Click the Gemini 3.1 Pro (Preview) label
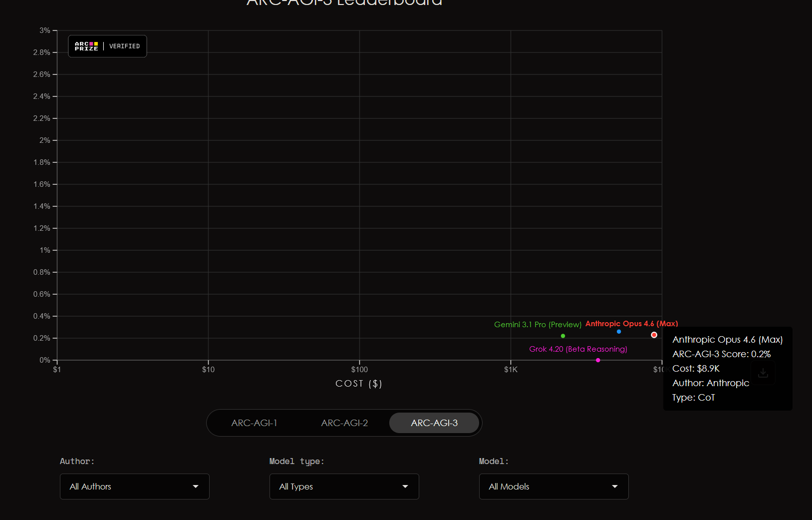 (538, 325)
